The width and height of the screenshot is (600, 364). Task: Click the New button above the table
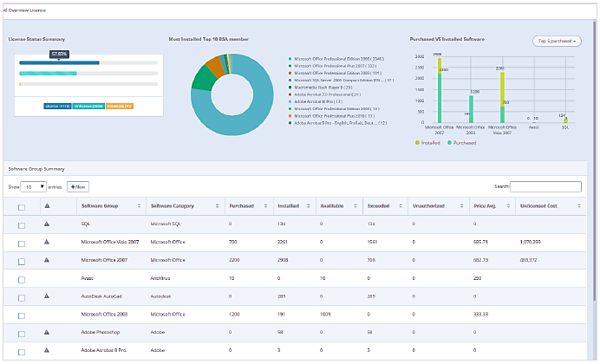coord(78,186)
